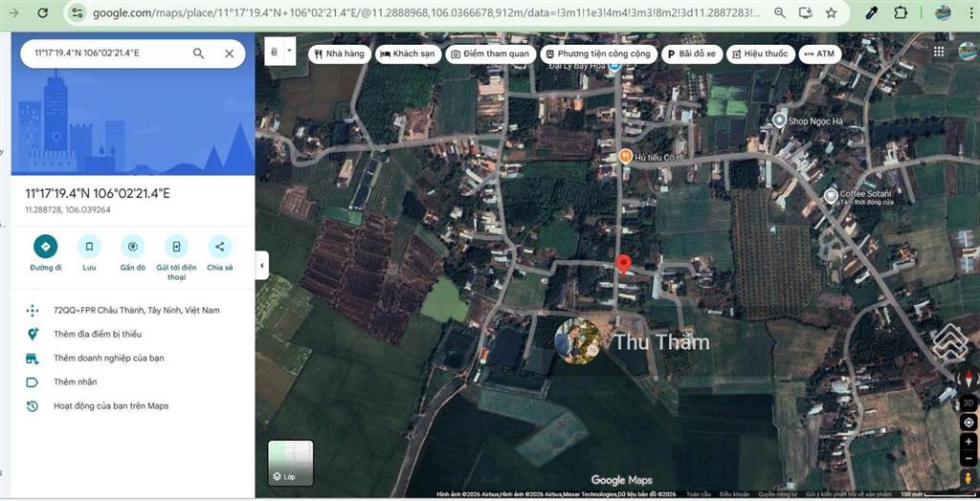Collapse the side panel arrow
The image size is (980, 501).
[x=262, y=266]
